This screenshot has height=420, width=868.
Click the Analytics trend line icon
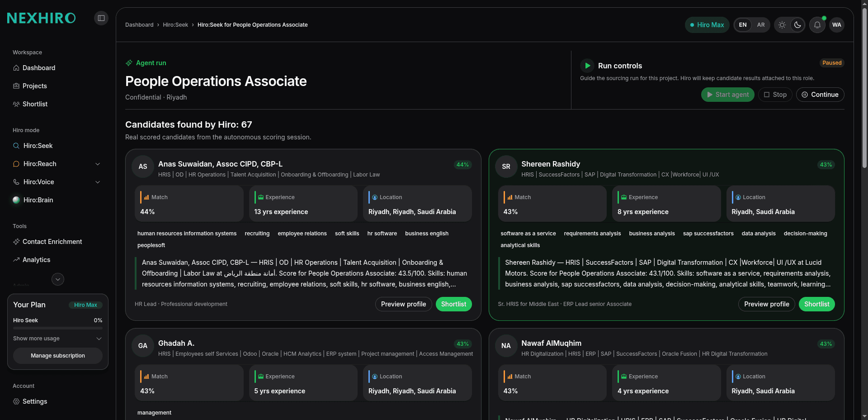pyautogui.click(x=16, y=260)
